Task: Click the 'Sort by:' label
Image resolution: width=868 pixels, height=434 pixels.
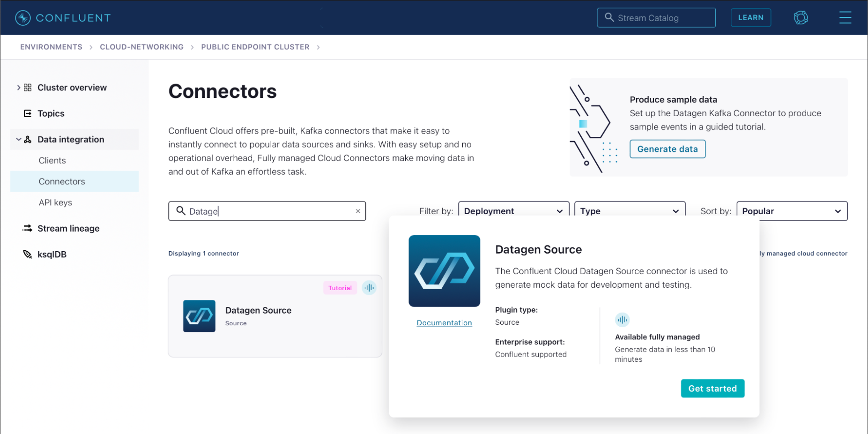Action: tap(716, 211)
